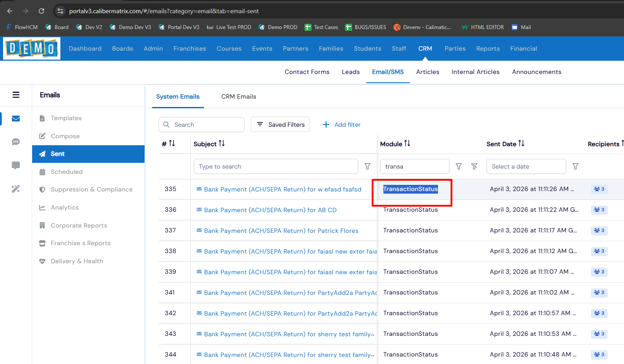Open the Subject column filter funnel
Viewport: 624px width, 364px height.
point(368,166)
